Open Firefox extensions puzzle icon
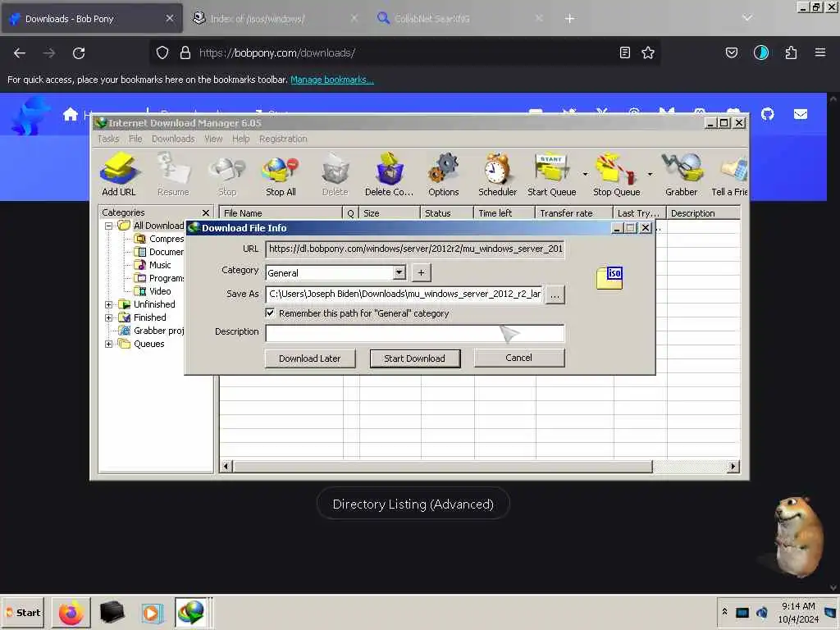Screen dimensions: 840x630 (791, 52)
